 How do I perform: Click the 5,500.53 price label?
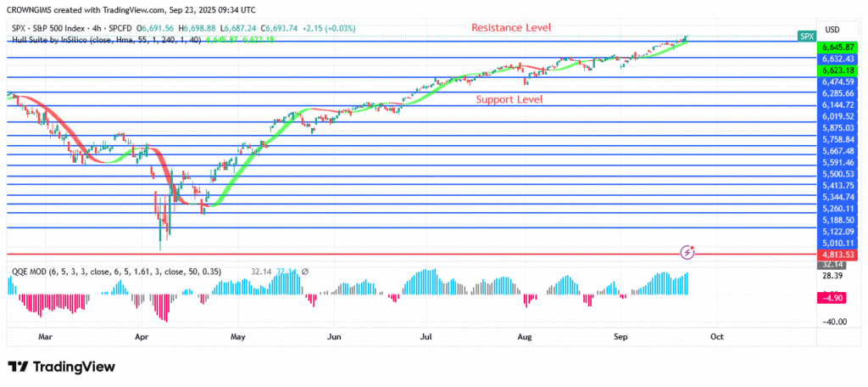[x=838, y=173]
